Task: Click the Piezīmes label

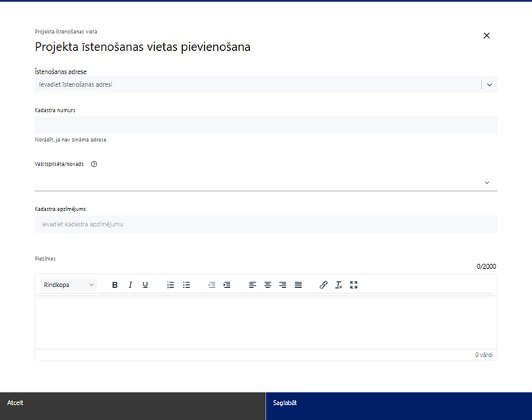Action: click(45, 259)
